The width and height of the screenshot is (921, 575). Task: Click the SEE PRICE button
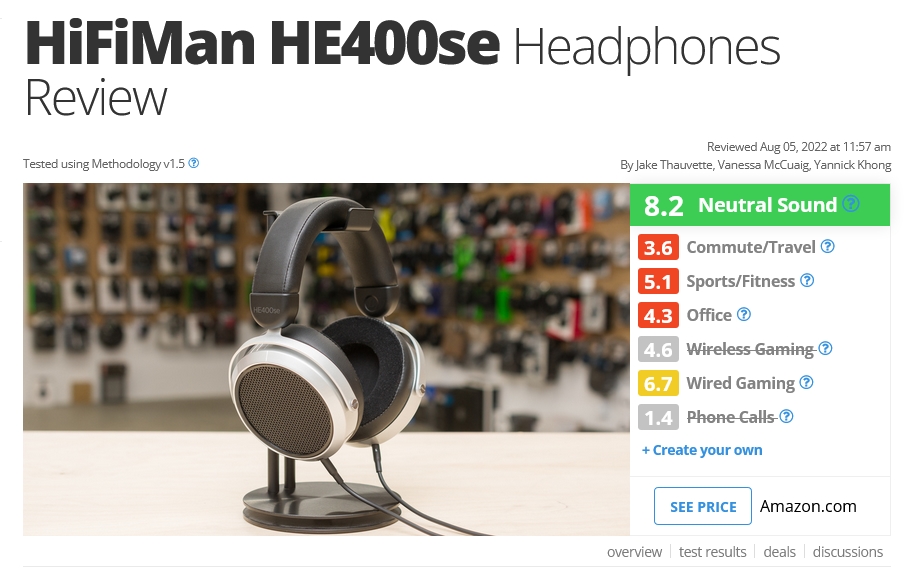coord(702,506)
